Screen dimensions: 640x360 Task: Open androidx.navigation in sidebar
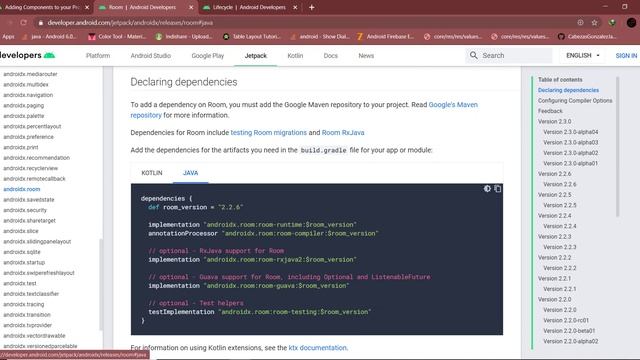coord(28,95)
